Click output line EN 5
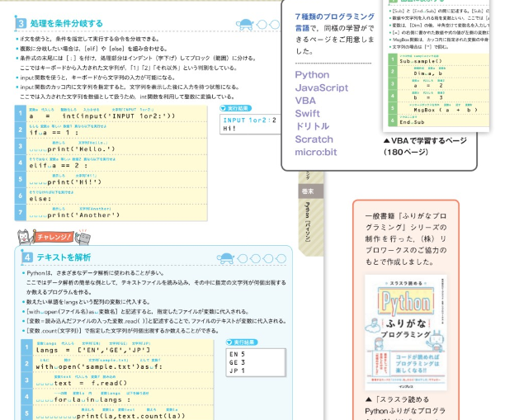505x420 pixels. [x=237, y=354]
